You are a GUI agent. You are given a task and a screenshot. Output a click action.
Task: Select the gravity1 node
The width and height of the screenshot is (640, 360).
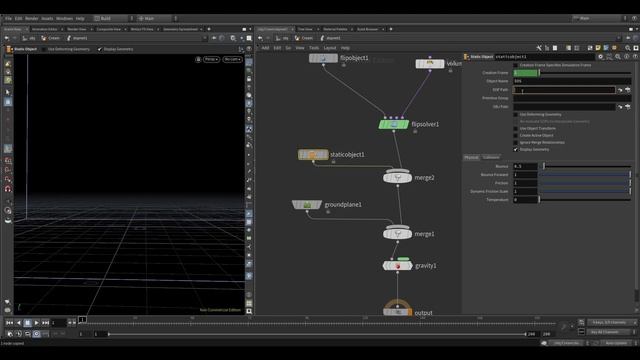point(398,266)
